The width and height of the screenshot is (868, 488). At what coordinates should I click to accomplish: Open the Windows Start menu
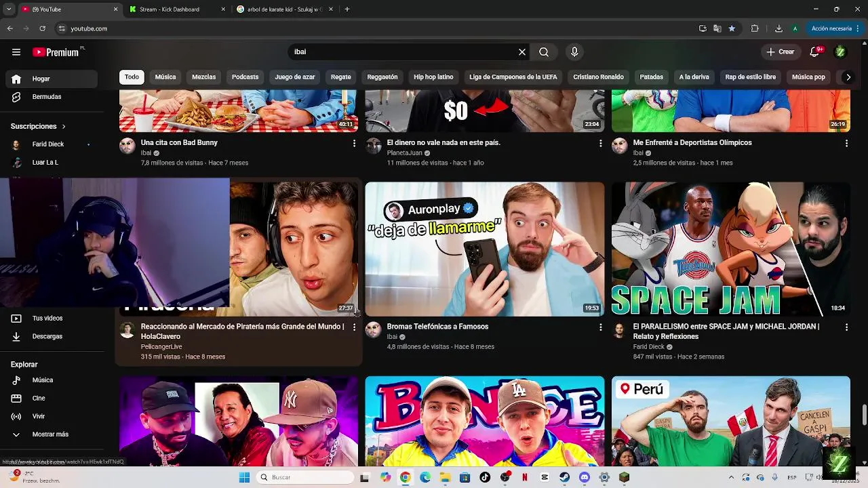coord(244,477)
